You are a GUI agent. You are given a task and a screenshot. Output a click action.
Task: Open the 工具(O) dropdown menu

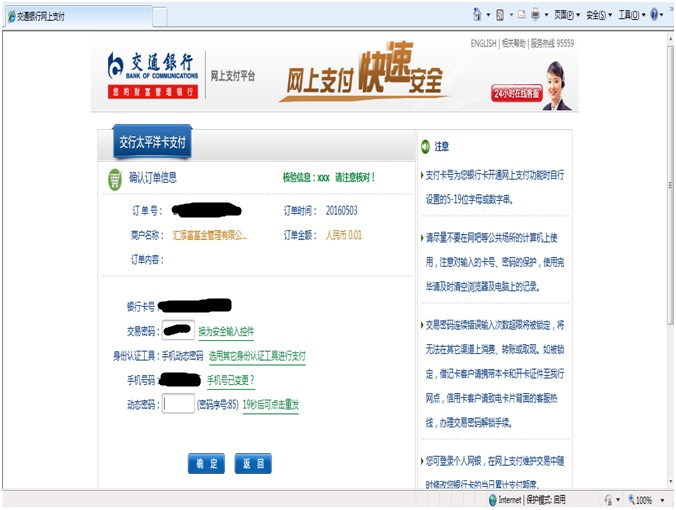click(631, 15)
